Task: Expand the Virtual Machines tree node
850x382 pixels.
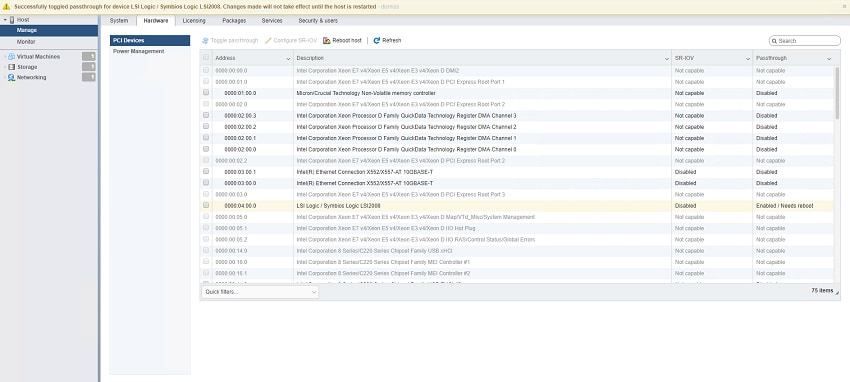Action: tap(5, 56)
